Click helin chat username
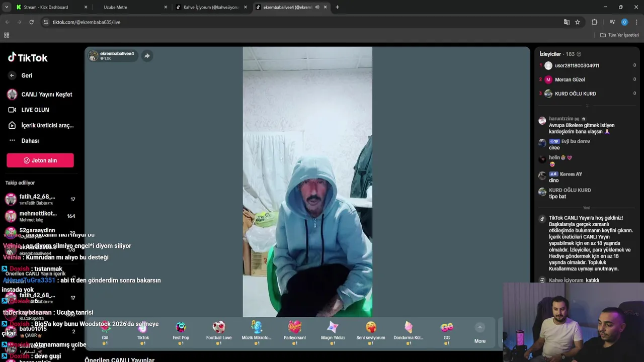The image size is (644, 362). point(554,158)
